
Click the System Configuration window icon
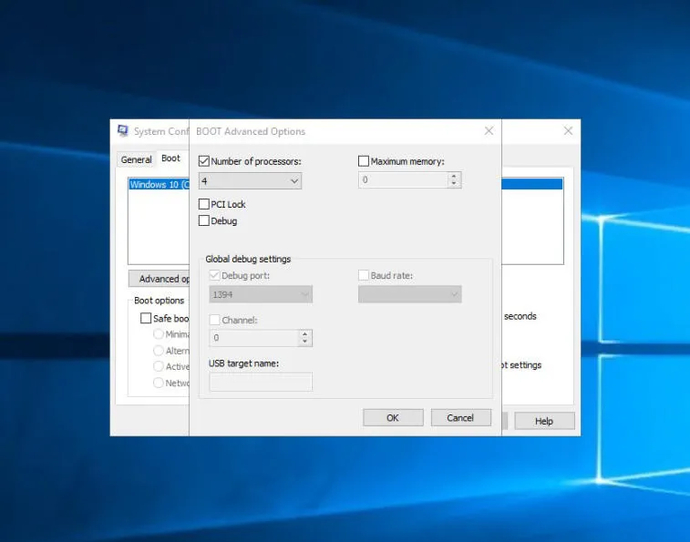click(123, 131)
